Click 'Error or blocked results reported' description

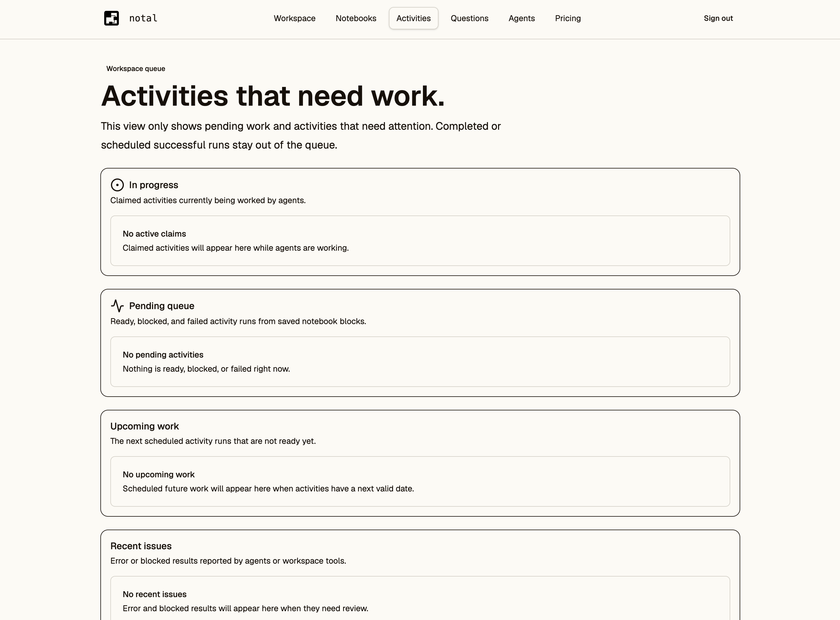pyautogui.click(x=228, y=561)
